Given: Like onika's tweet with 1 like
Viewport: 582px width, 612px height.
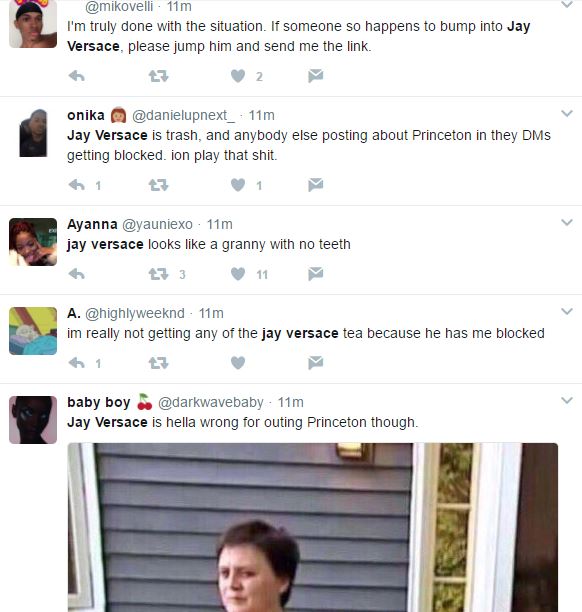Looking at the screenshot, I should click(238, 185).
